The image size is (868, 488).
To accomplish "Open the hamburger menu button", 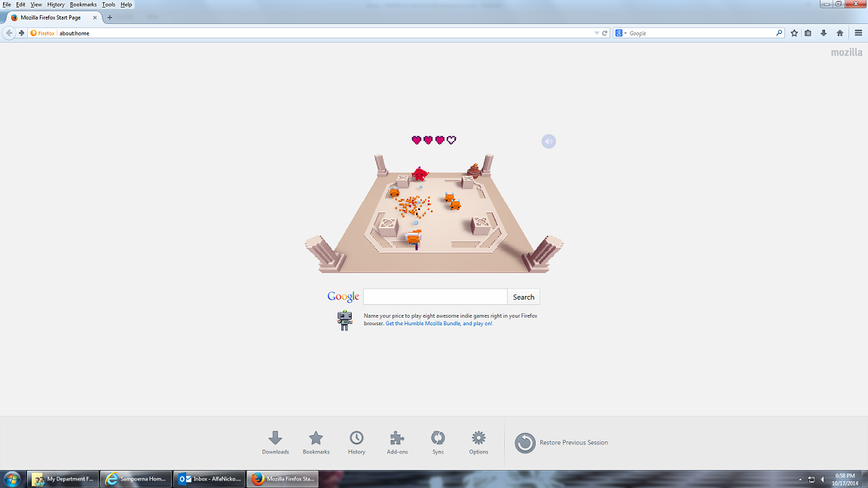I will pos(859,33).
